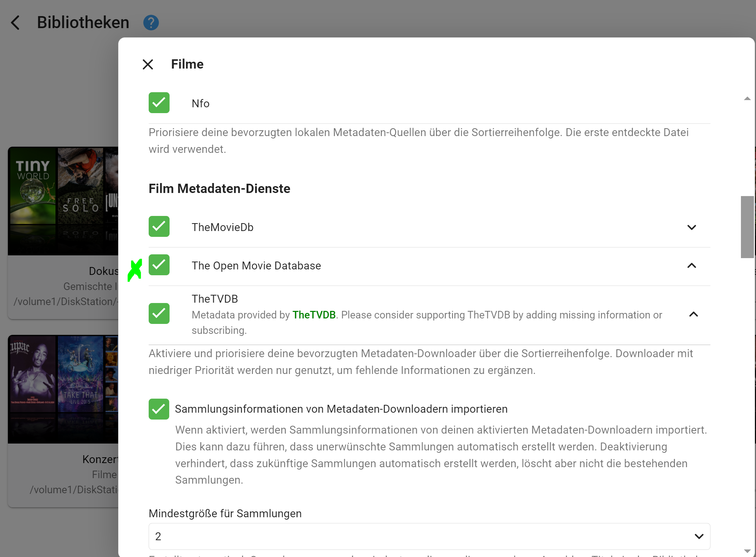Expand TheMovieDb with down chevron
756x557 pixels.
click(692, 227)
